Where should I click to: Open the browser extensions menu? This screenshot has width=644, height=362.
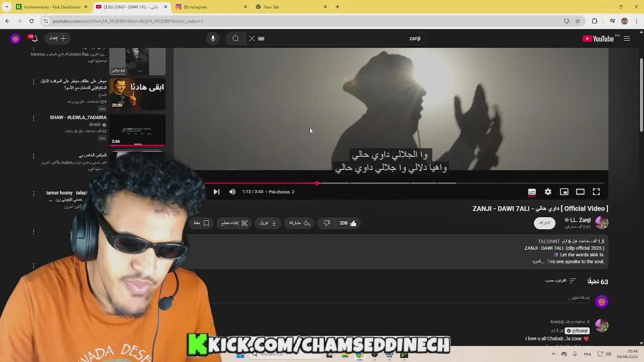pos(595,21)
